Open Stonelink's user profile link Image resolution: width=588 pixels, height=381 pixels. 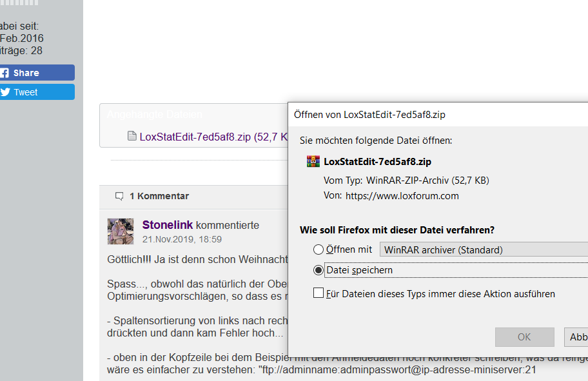(x=167, y=224)
